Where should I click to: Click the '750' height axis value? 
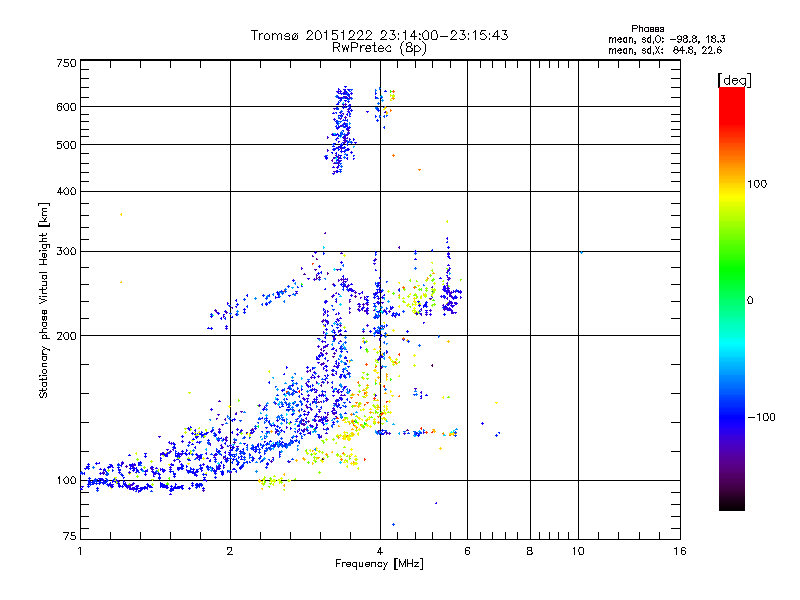pos(66,63)
